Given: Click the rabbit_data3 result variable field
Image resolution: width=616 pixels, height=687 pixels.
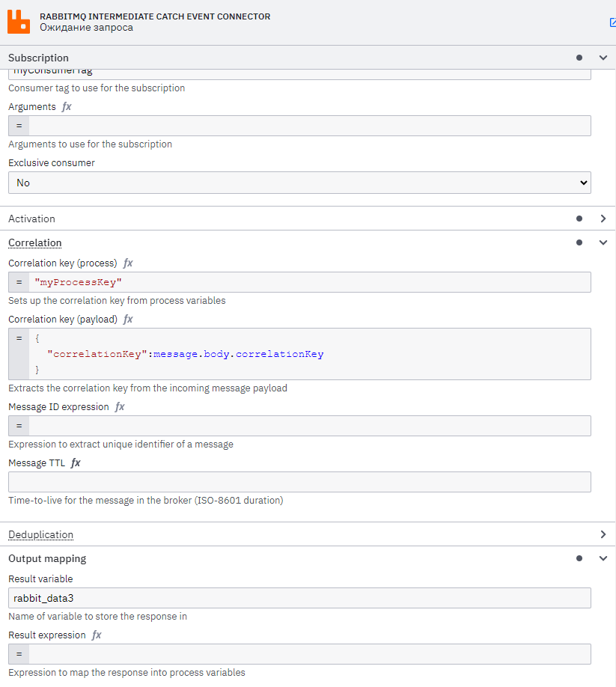Looking at the screenshot, I should tap(299, 597).
